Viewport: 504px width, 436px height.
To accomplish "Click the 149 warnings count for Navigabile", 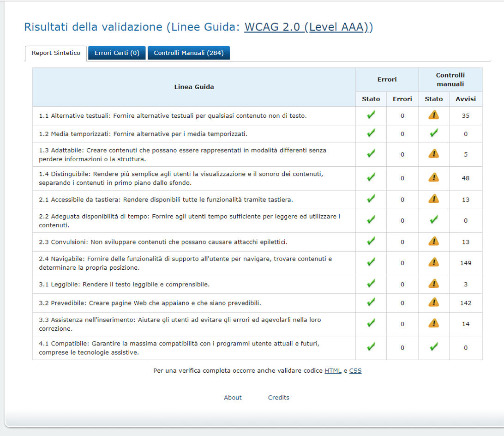I will coord(465,263).
